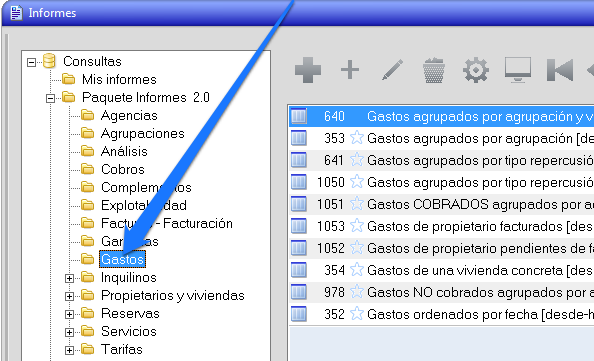The image size is (594, 361).
Task: Toggle favorite star for report 978
Action: pos(356,292)
